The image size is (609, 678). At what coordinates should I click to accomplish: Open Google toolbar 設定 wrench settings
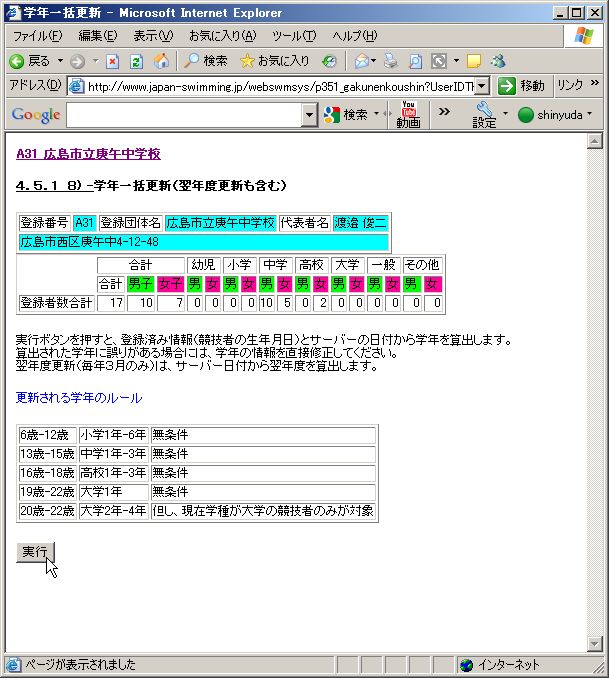pyautogui.click(x=484, y=114)
